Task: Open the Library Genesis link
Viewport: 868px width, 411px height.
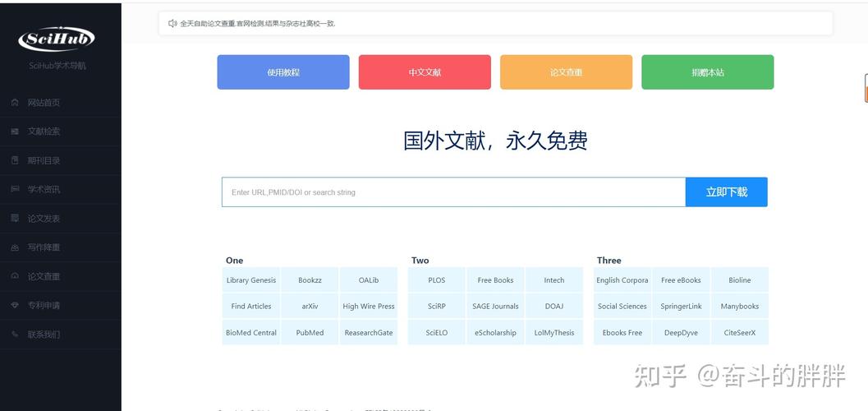Action: pos(251,280)
